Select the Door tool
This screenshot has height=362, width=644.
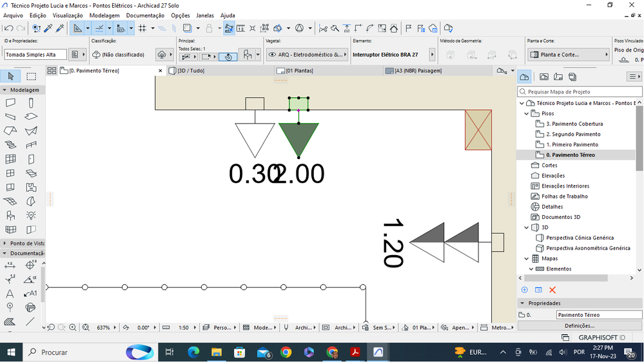[31, 159]
